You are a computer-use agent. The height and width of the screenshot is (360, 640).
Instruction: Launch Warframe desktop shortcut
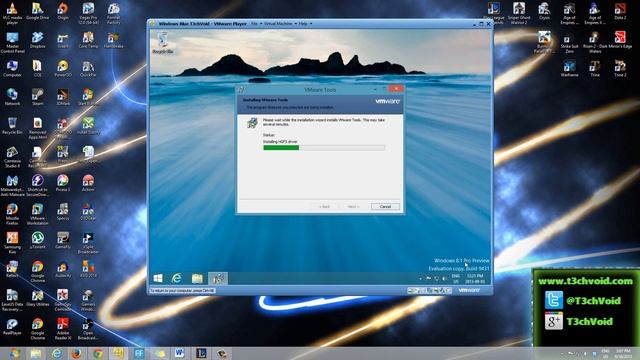(x=569, y=69)
